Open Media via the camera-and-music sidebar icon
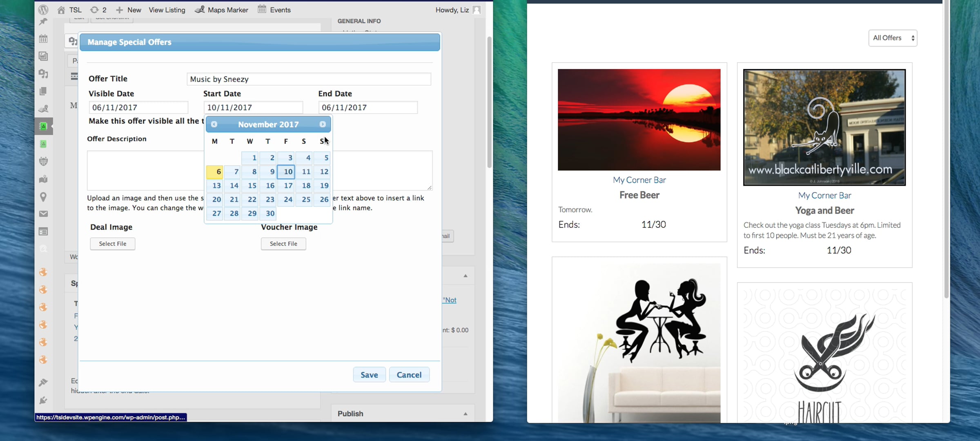Image resolution: width=980 pixels, height=441 pixels. click(x=43, y=74)
